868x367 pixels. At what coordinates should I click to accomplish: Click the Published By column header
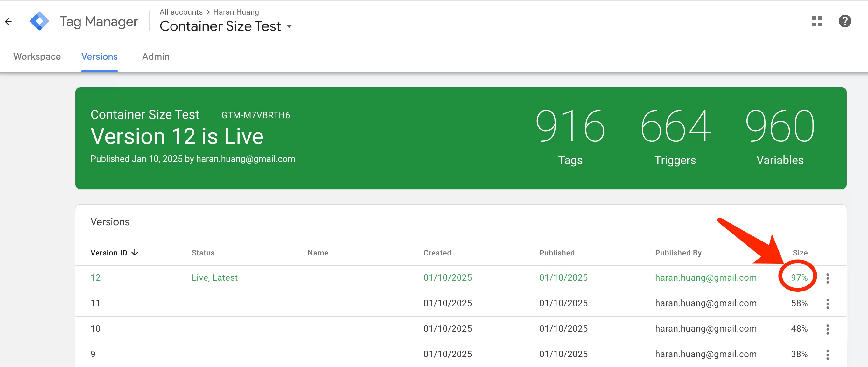point(678,253)
